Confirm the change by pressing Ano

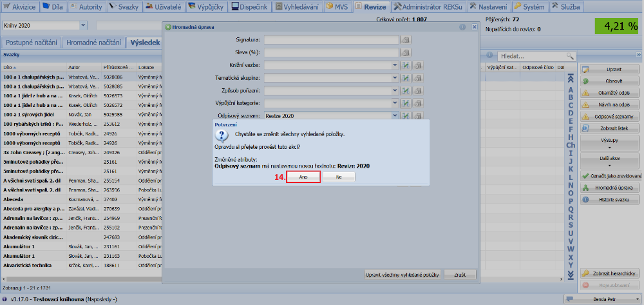[x=303, y=176]
